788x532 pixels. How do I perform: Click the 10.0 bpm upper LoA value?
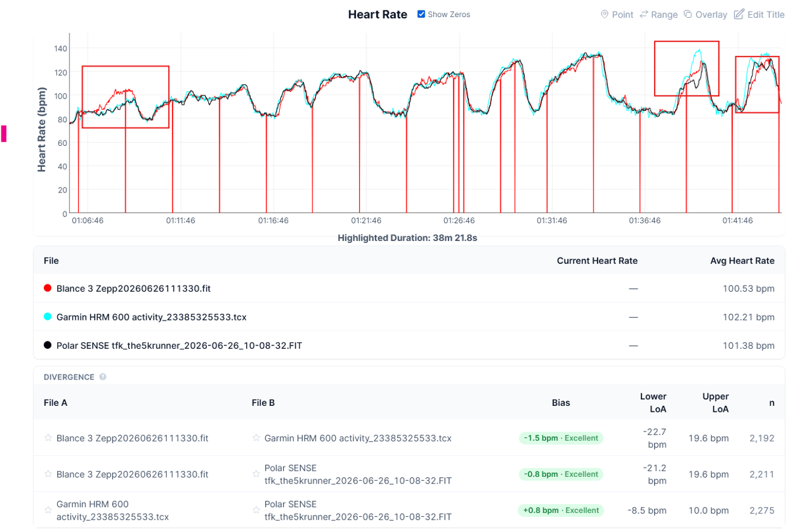point(708,510)
